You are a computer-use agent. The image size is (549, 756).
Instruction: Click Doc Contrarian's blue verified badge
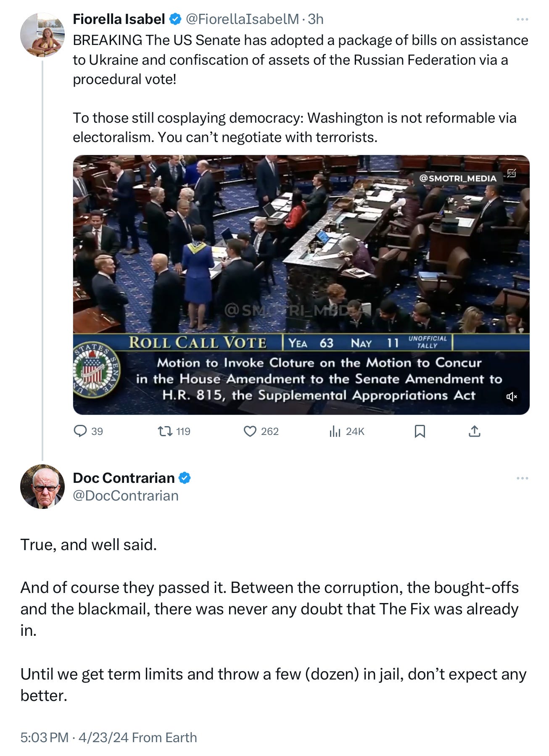[185, 478]
